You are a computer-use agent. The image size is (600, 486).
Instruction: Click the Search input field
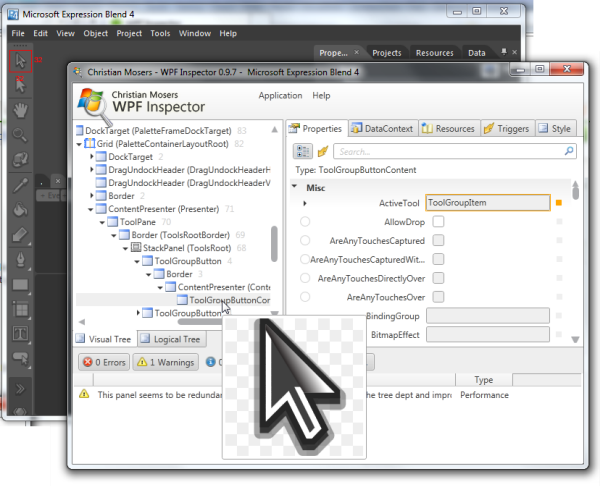coord(455,151)
